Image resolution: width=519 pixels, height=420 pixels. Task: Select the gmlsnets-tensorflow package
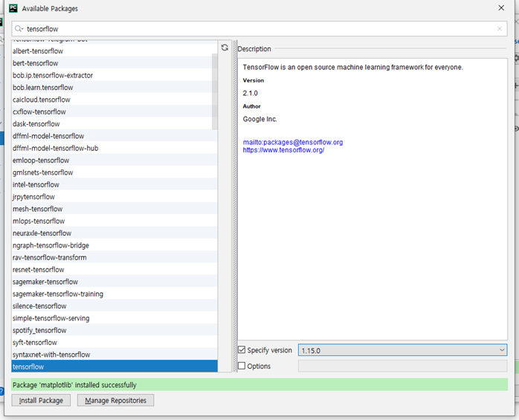[x=115, y=172]
